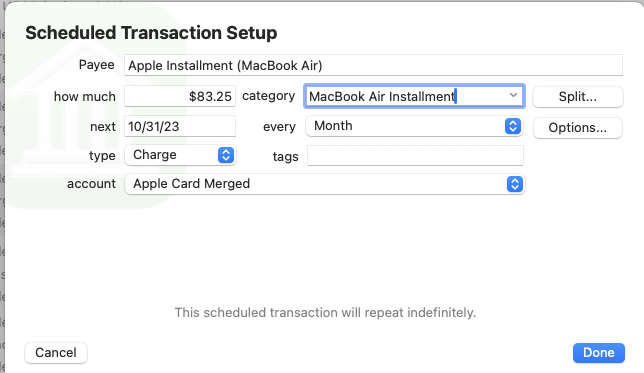Open the type dropdown showing Charge

180,155
